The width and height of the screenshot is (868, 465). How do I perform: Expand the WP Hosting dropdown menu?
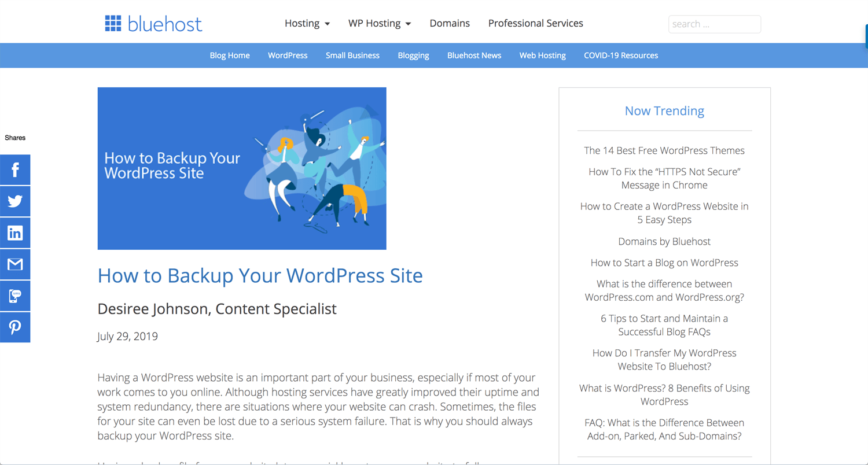tap(380, 23)
